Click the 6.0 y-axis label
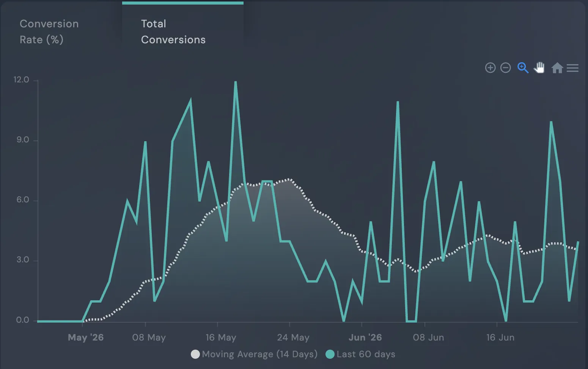588x369 pixels. [23, 200]
